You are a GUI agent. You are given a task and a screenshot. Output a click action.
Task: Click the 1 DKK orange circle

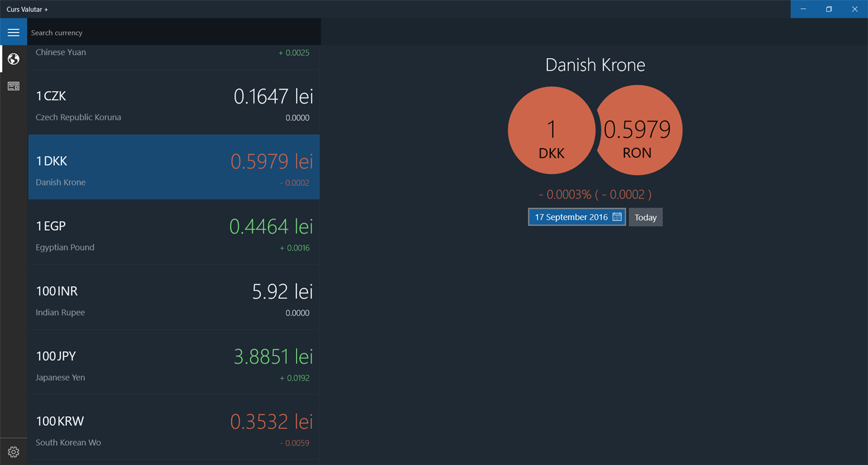(x=552, y=130)
